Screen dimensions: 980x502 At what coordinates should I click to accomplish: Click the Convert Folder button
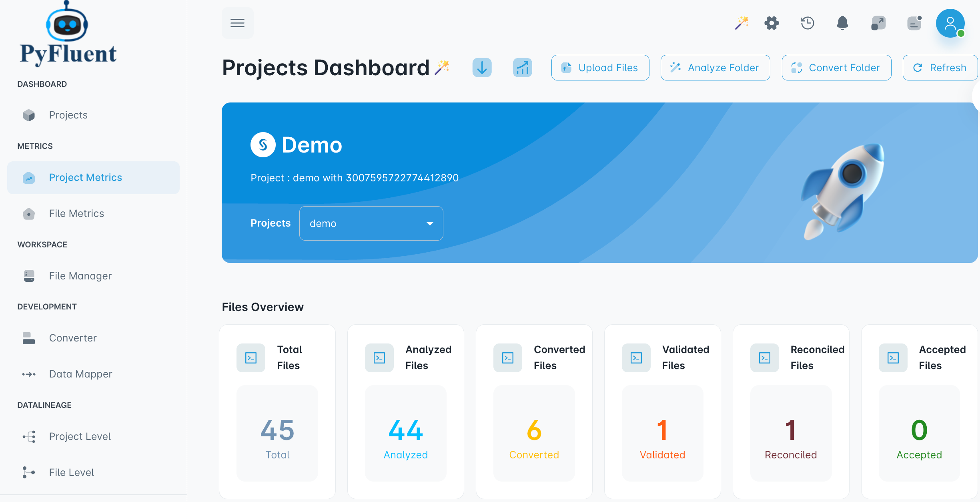click(x=836, y=68)
